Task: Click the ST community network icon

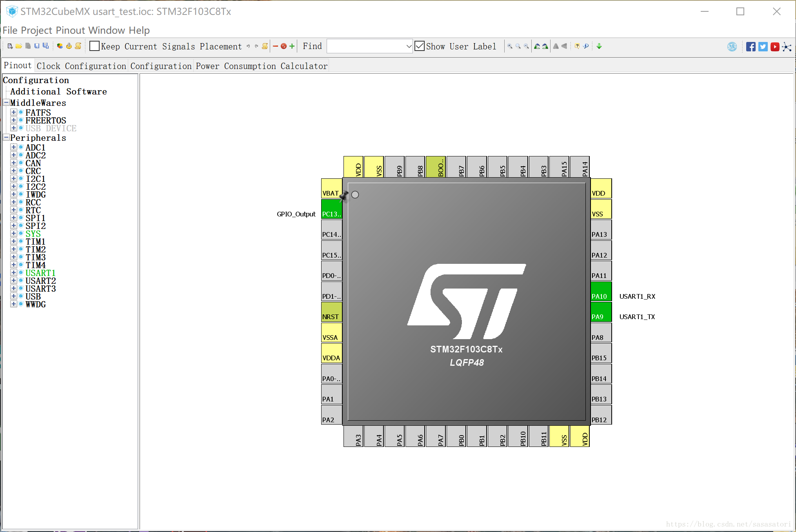Action: pyautogui.click(x=787, y=47)
